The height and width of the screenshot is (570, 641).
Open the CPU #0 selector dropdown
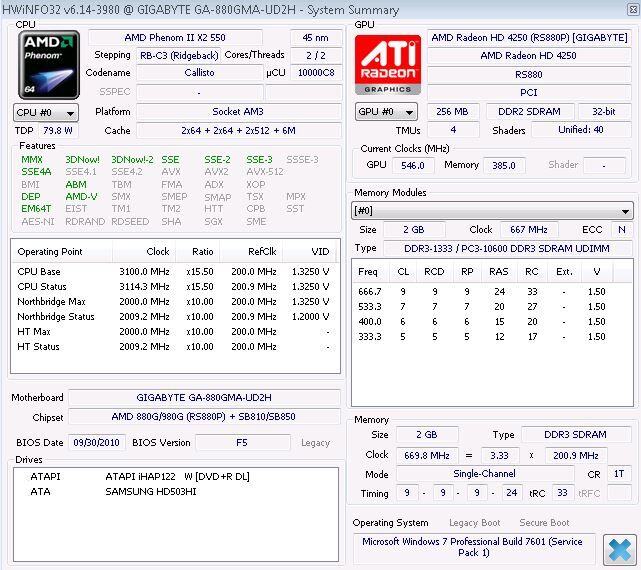tap(46, 112)
